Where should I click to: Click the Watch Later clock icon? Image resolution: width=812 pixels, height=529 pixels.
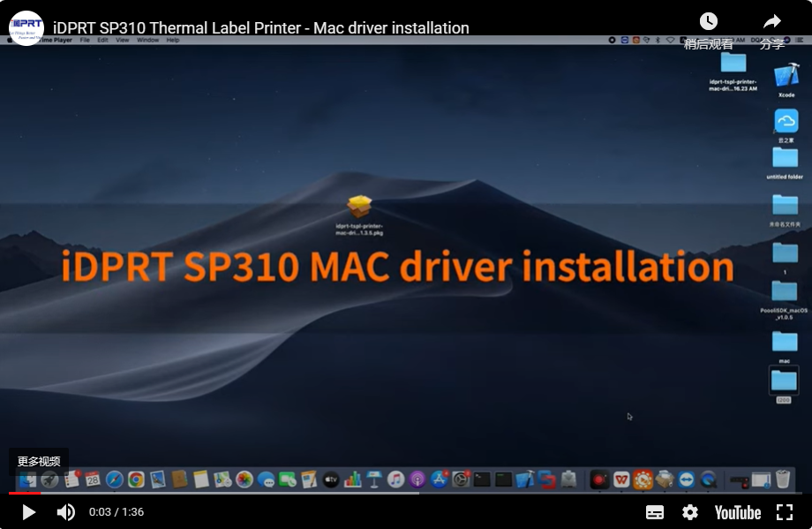point(708,22)
